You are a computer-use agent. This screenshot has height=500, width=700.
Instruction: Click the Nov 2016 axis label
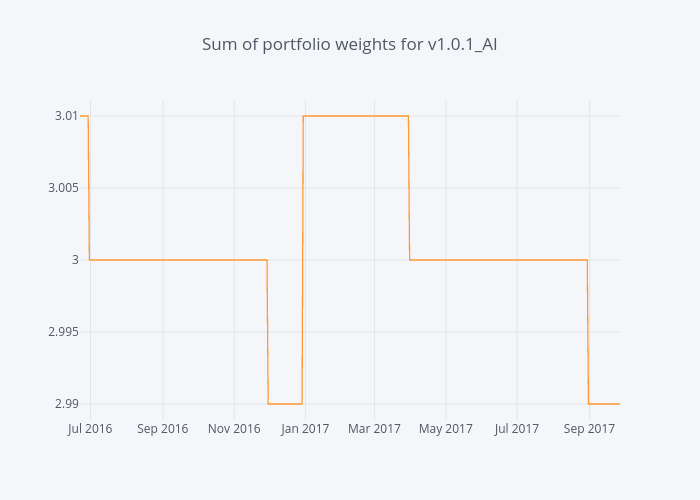click(x=233, y=429)
